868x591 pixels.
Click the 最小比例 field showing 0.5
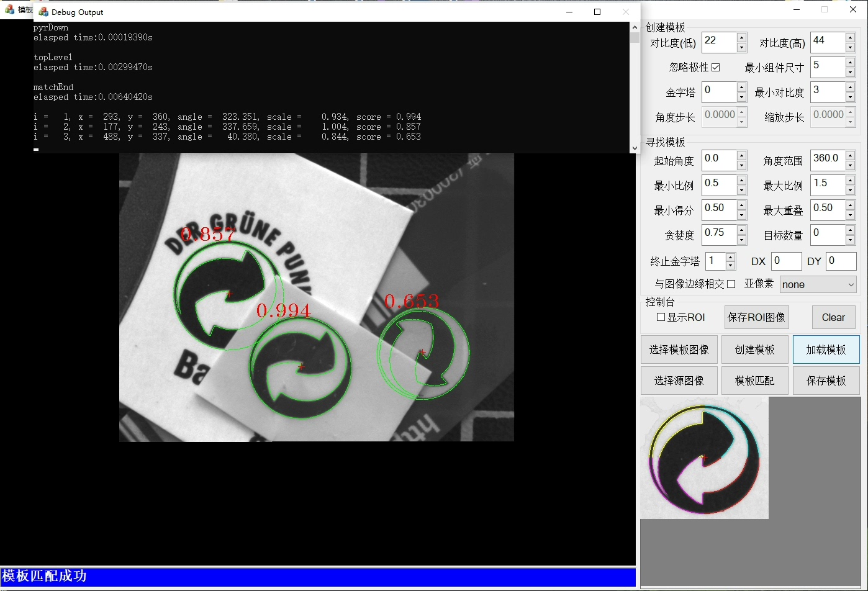coord(719,185)
